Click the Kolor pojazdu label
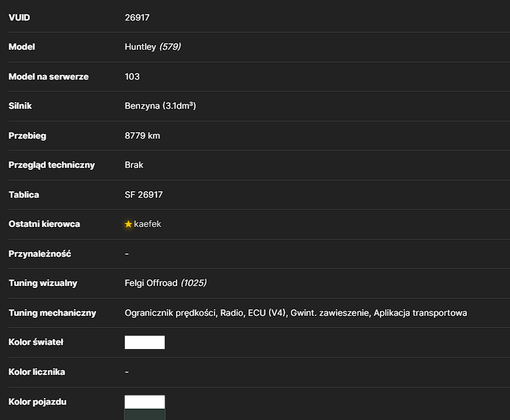The height and width of the screenshot is (420, 510). [x=37, y=402]
